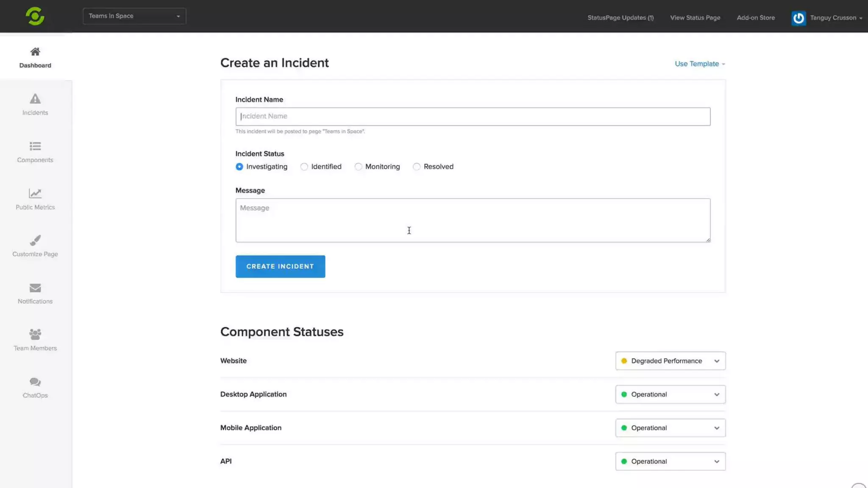Expand the Website status dropdown
This screenshot has width=868, height=488.
tap(670, 361)
